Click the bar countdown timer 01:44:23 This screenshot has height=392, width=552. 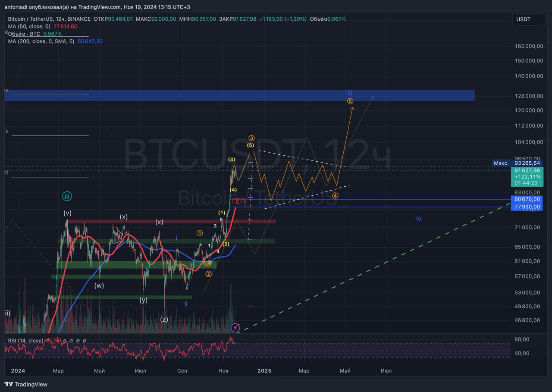(527, 183)
